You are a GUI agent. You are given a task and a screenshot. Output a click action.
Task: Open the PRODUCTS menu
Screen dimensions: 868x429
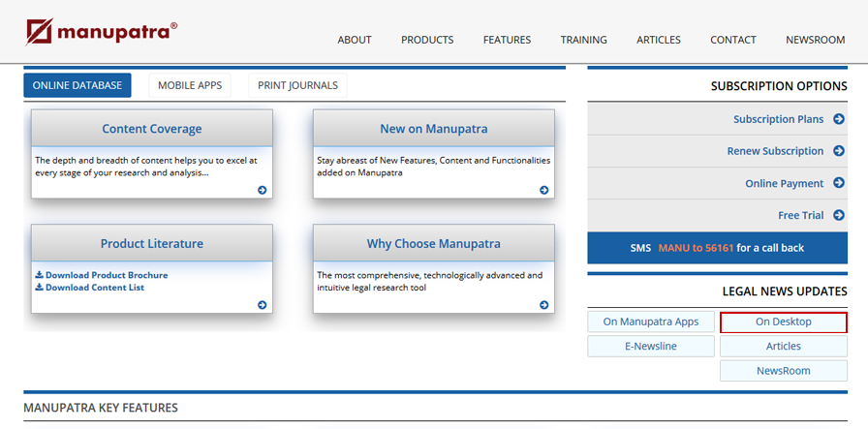tap(427, 40)
